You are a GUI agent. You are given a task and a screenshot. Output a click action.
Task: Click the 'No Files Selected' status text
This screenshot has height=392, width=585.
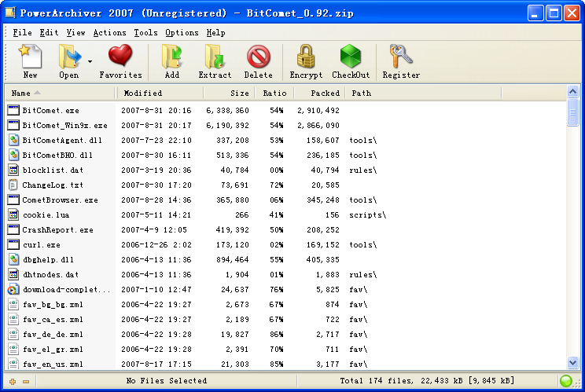[x=167, y=381]
